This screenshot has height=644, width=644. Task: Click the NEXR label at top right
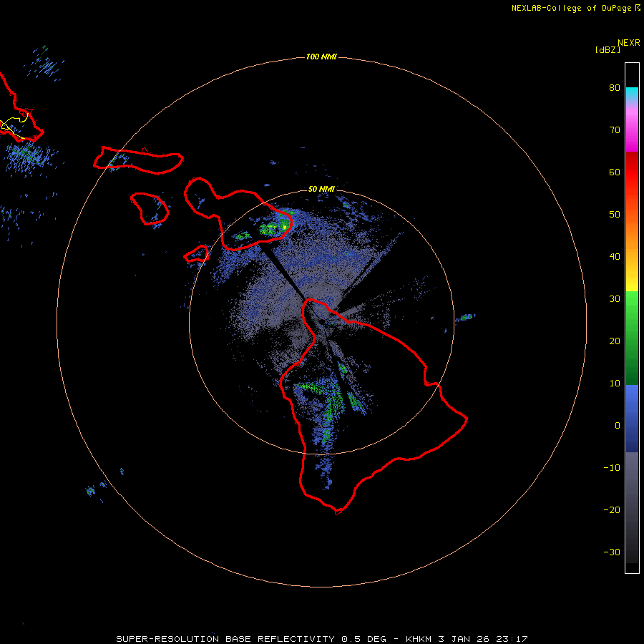tap(629, 43)
